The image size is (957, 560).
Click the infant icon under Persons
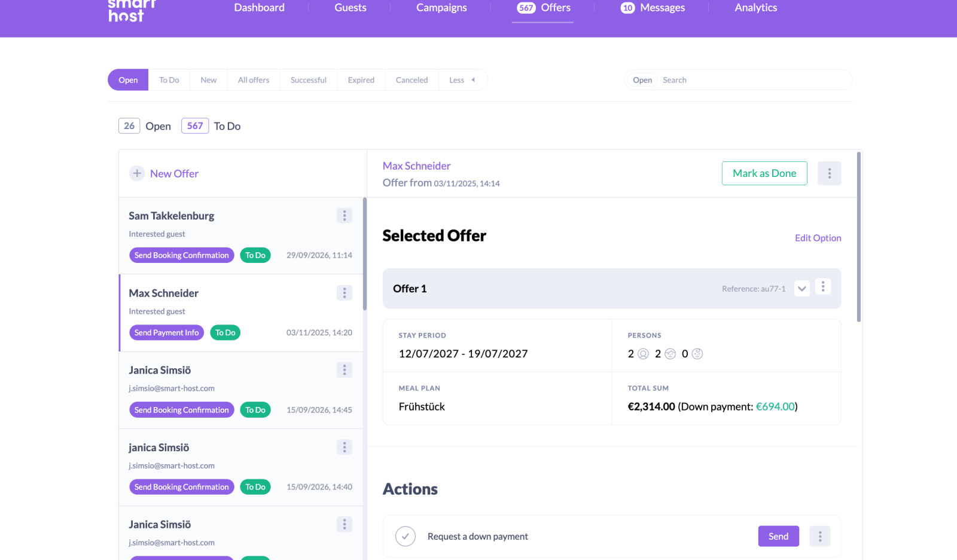tap(697, 354)
